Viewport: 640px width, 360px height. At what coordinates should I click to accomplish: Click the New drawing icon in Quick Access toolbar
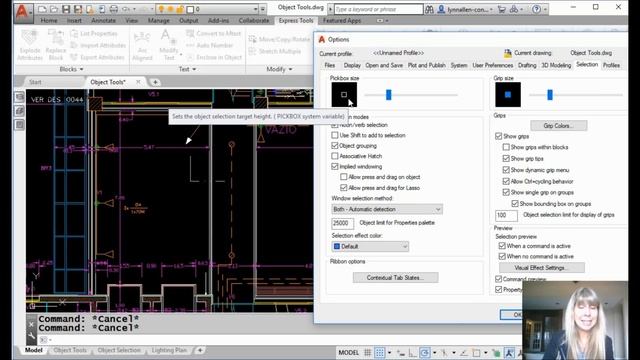42,9
